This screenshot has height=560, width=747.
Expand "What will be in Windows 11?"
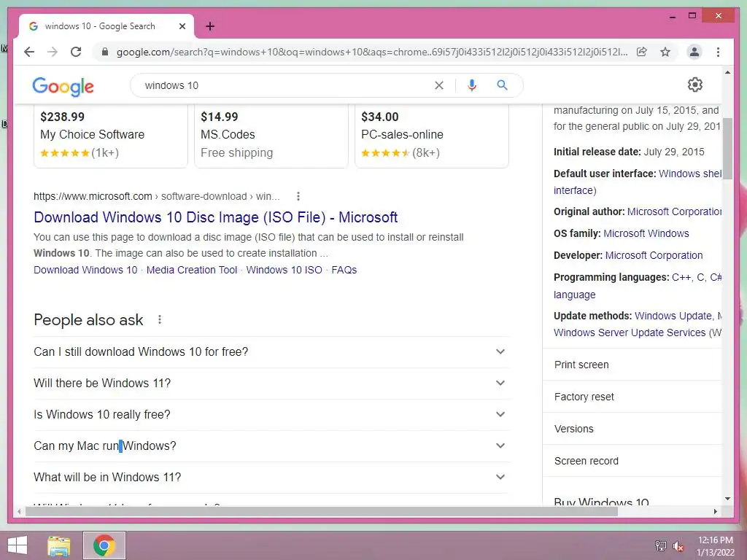[271, 478]
